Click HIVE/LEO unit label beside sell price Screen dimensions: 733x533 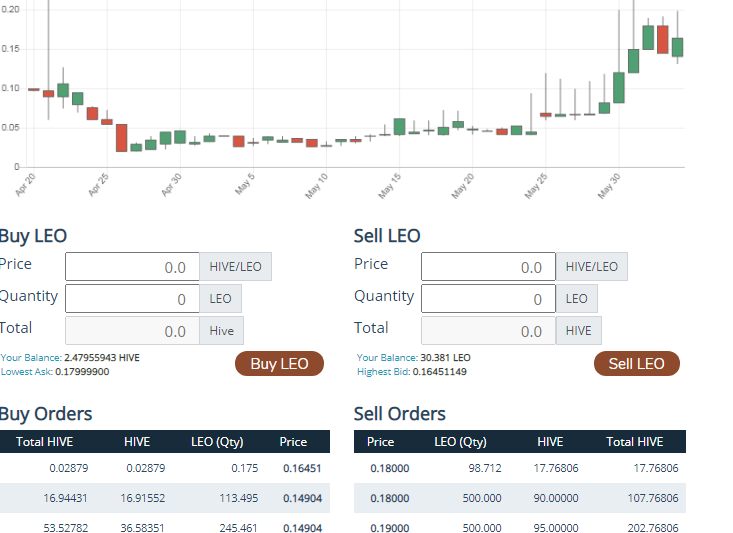coord(592,266)
